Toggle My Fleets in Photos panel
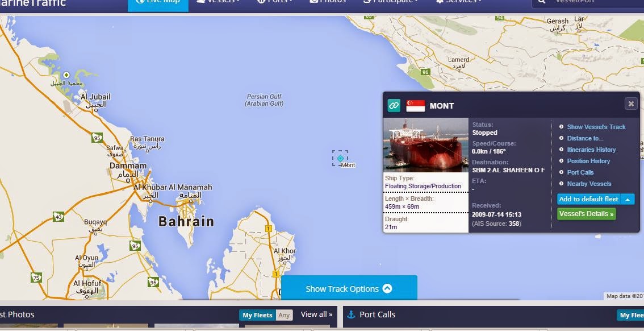Viewport: 644px width, 331px height. pos(257,316)
